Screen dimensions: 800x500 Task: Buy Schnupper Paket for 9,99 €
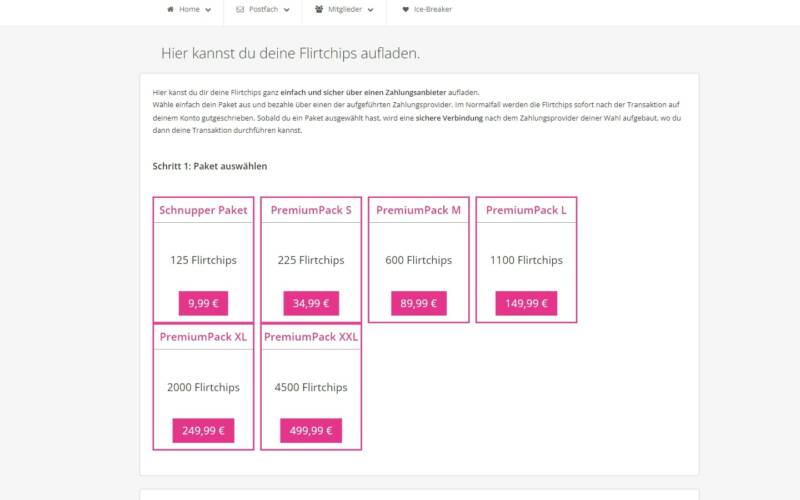pyautogui.click(x=203, y=304)
